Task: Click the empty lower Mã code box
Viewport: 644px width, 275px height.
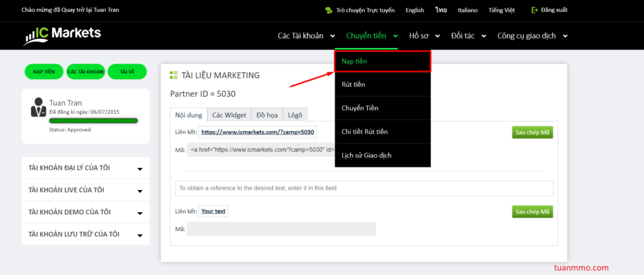Action: point(281,229)
